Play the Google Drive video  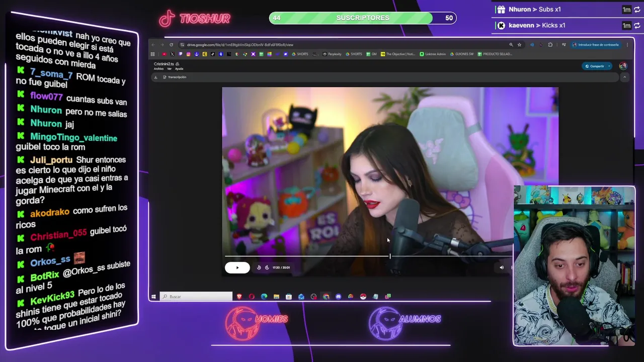click(x=237, y=267)
